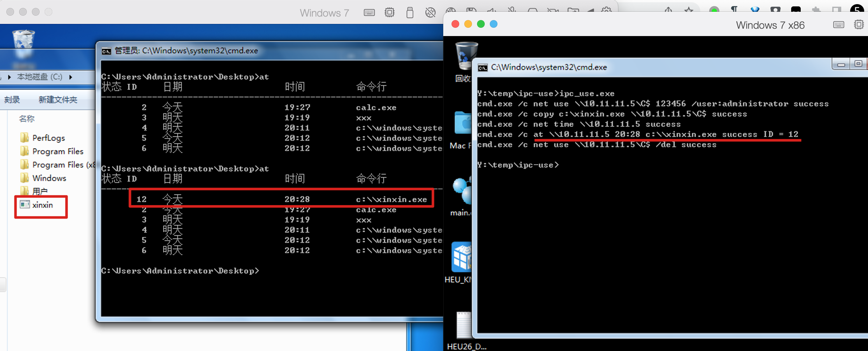
Task: Click the 刻录 toolbar button
Action: [12, 100]
